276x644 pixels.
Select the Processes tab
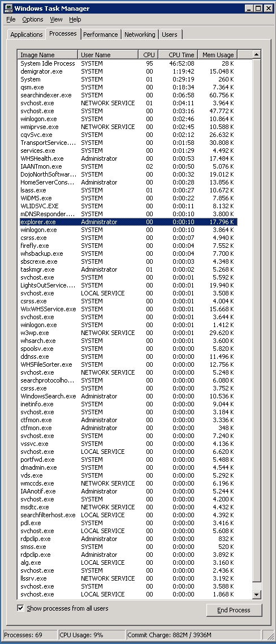pyautogui.click(x=63, y=34)
